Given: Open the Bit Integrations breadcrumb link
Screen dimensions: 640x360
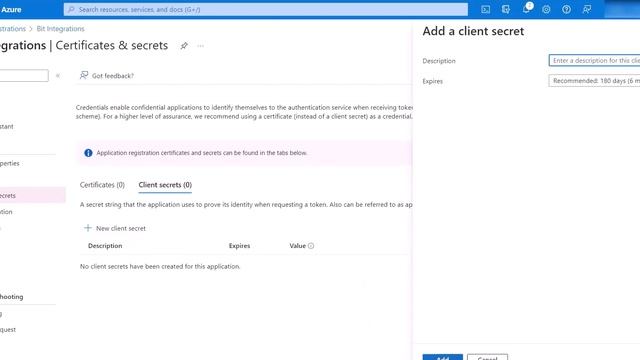Looking at the screenshot, I should click(60, 29).
